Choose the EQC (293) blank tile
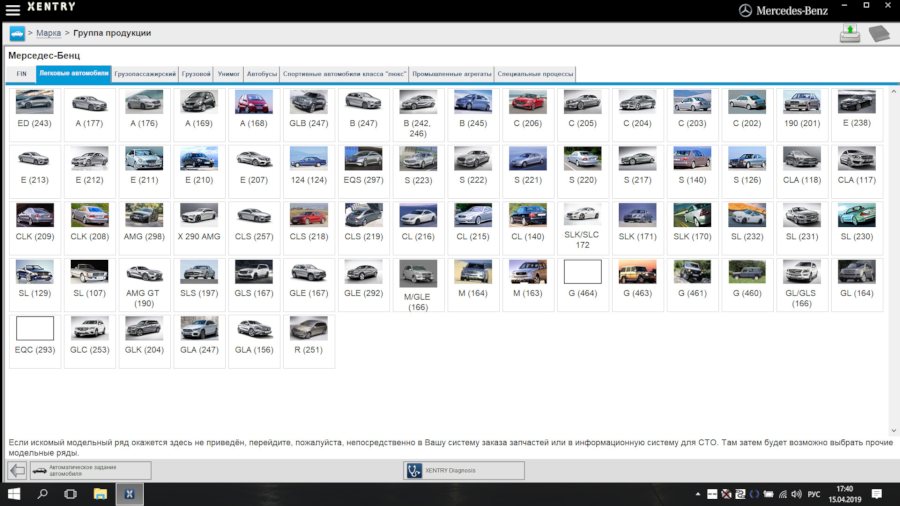The height and width of the screenshot is (506, 900). [x=34, y=341]
